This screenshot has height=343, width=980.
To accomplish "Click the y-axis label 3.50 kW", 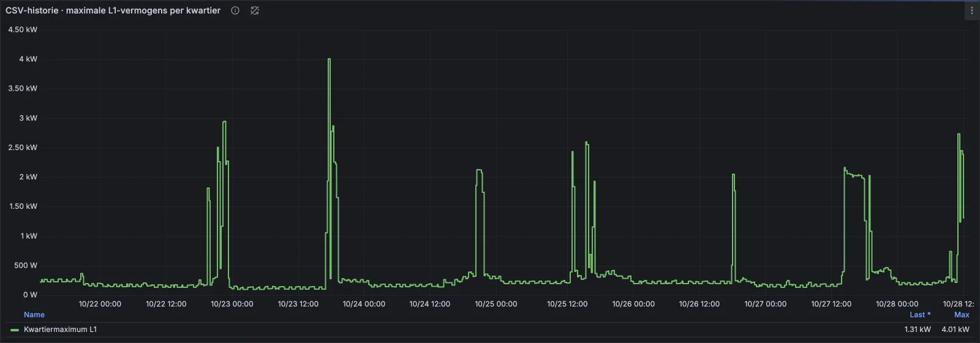I will [23, 88].
